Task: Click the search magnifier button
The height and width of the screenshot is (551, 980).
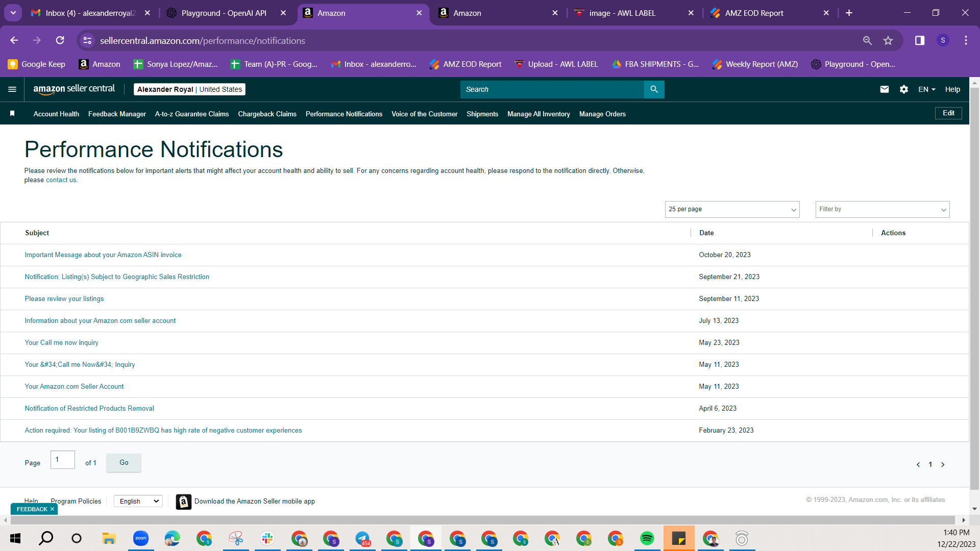Action: [x=654, y=89]
